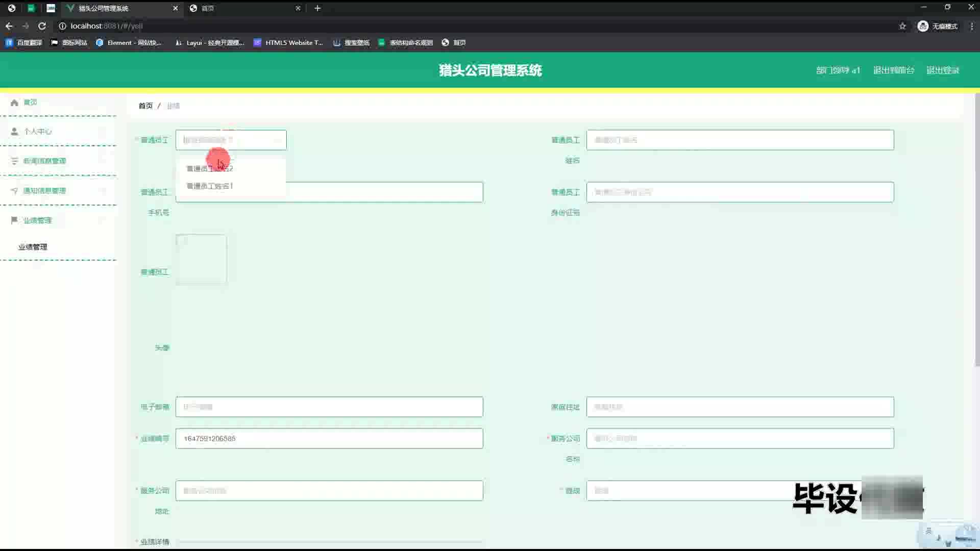Click the flag icon beside 业绩管理
980x551 pixels.
[x=14, y=220]
